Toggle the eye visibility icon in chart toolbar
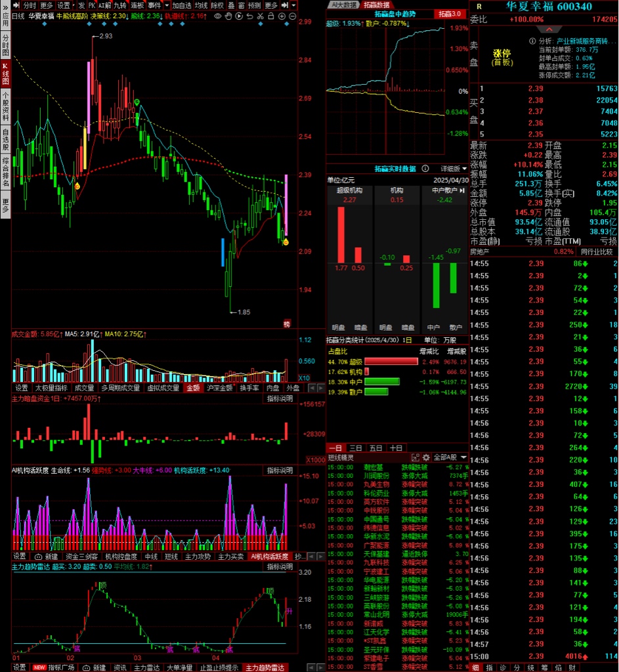 click(218, 16)
